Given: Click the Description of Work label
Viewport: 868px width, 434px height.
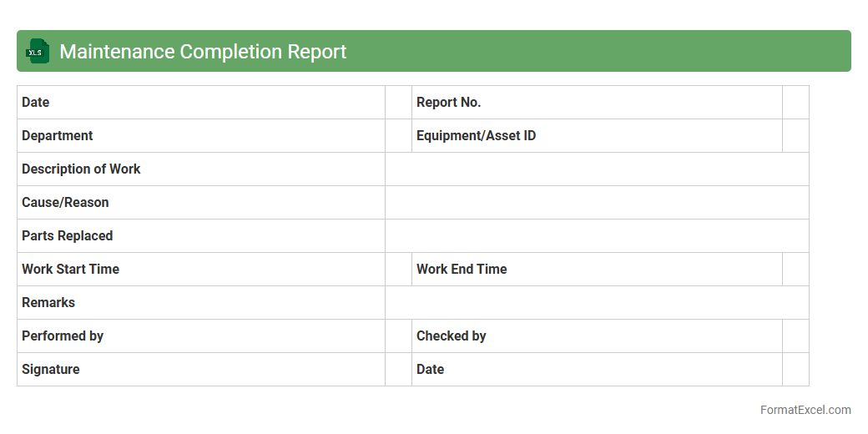Looking at the screenshot, I should [x=81, y=169].
